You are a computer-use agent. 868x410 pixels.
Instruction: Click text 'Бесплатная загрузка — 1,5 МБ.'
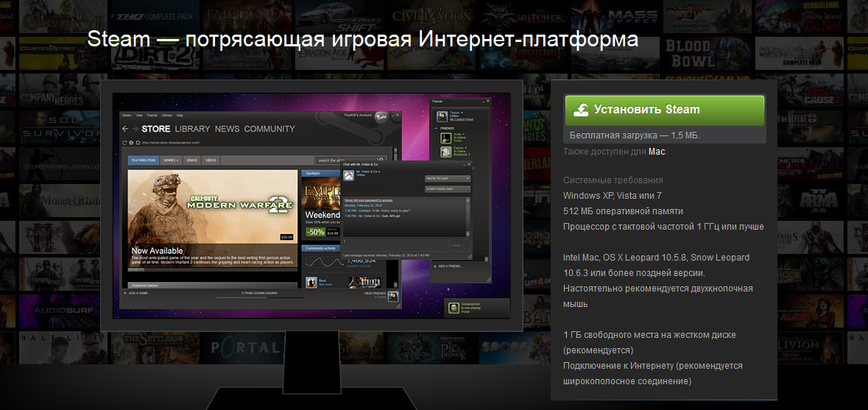[635, 135]
